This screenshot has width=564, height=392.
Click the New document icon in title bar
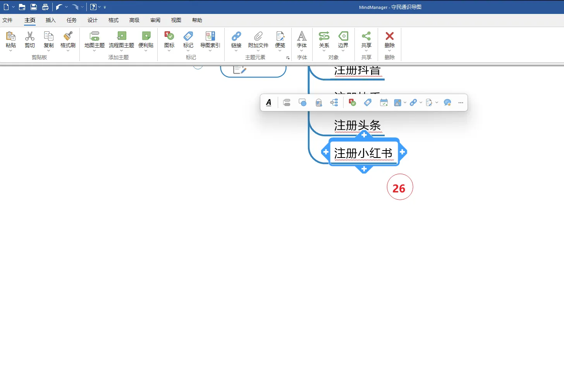click(6, 7)
